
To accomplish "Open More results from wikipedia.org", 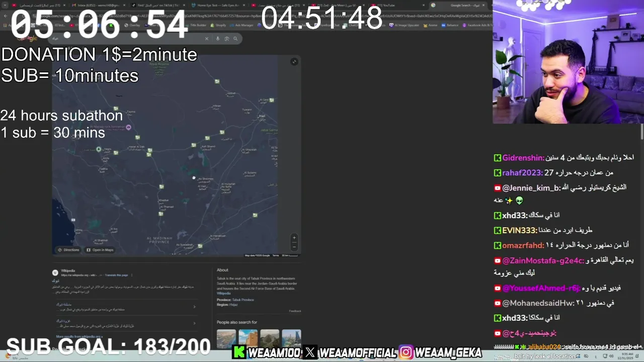I will coord(79,336).
